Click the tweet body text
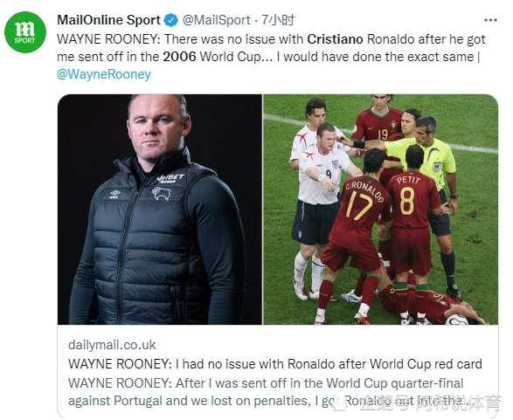513x420 pixels. click(271, 57)
